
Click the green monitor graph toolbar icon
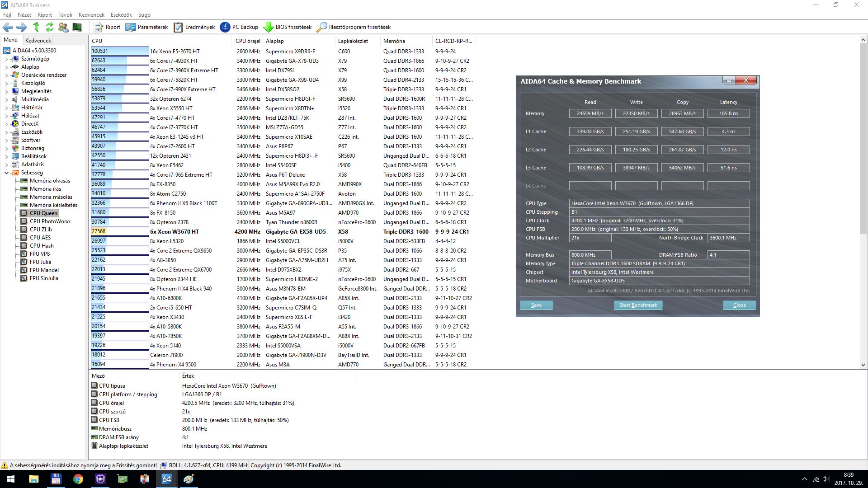77,27
